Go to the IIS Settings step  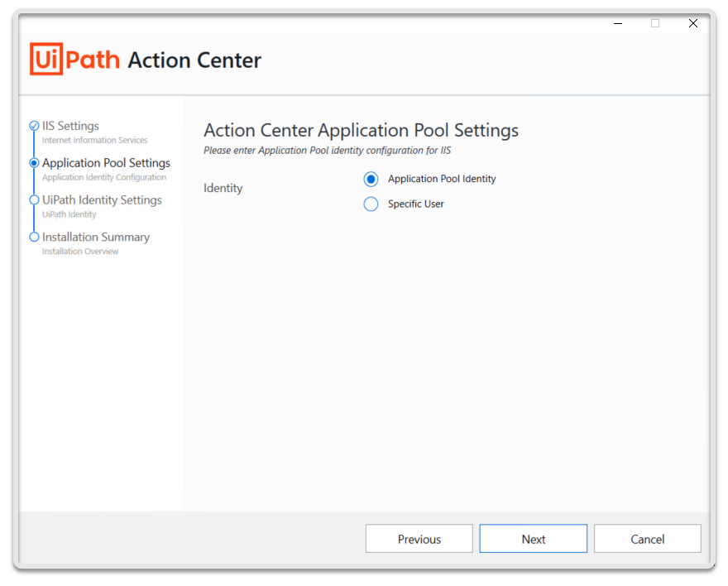click(72, 125)
